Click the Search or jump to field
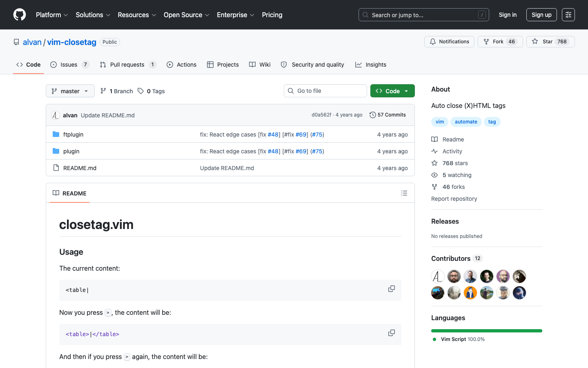Image resolution: width=588 pixels, height=368 pixels. pos(424,15)
